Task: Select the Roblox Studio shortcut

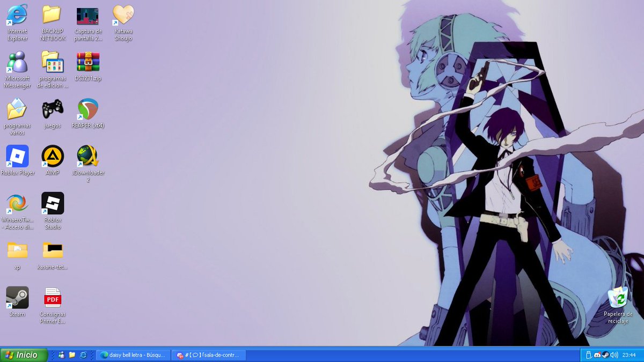Action: pyautogui.click(x=53, y=211)
